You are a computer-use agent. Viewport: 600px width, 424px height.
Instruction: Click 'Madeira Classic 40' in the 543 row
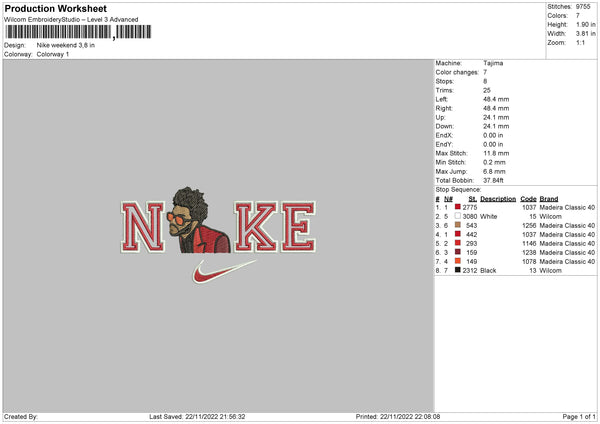[567, 225]
